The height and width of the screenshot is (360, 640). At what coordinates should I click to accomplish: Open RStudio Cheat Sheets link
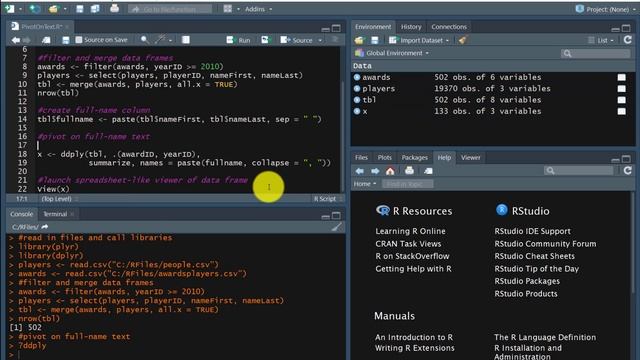pos(534,256)
